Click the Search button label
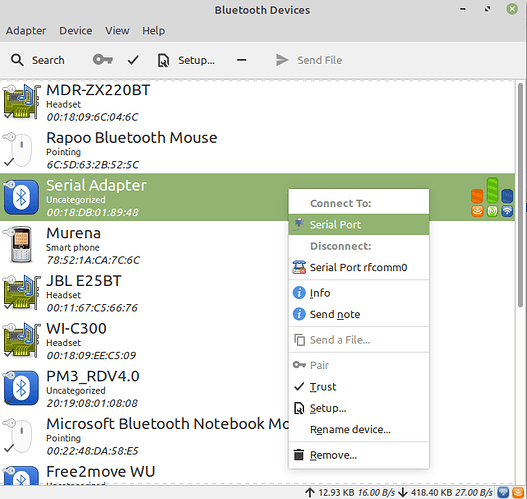The height and width of the screenshot is (499, 527). pos(48,60)
